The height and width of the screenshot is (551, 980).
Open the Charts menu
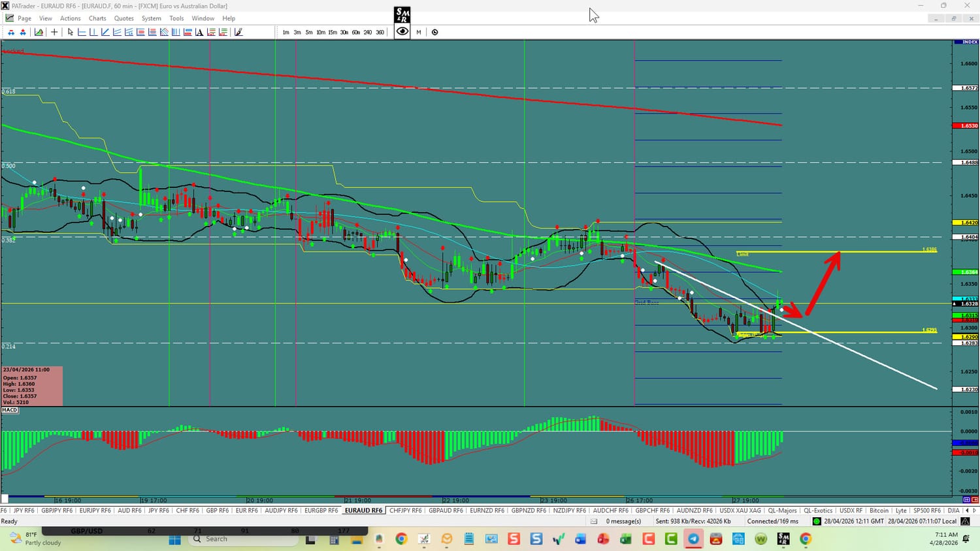(97, 18)
